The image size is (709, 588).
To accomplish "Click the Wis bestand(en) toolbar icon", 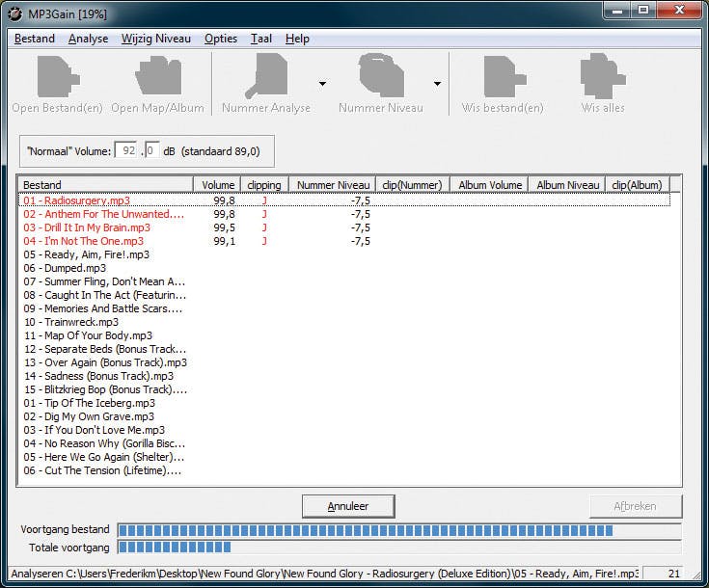I will click(504, 76).
